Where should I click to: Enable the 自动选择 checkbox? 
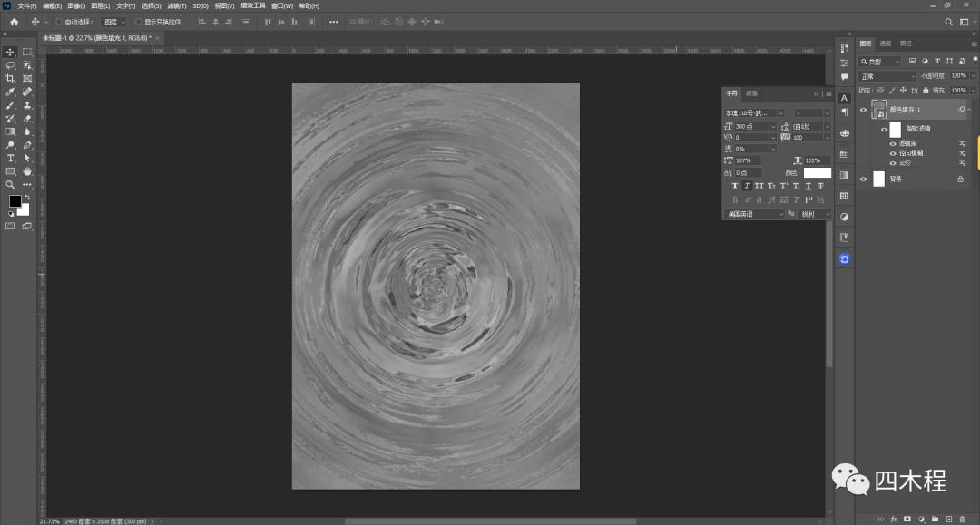click(x=59, y=22)
